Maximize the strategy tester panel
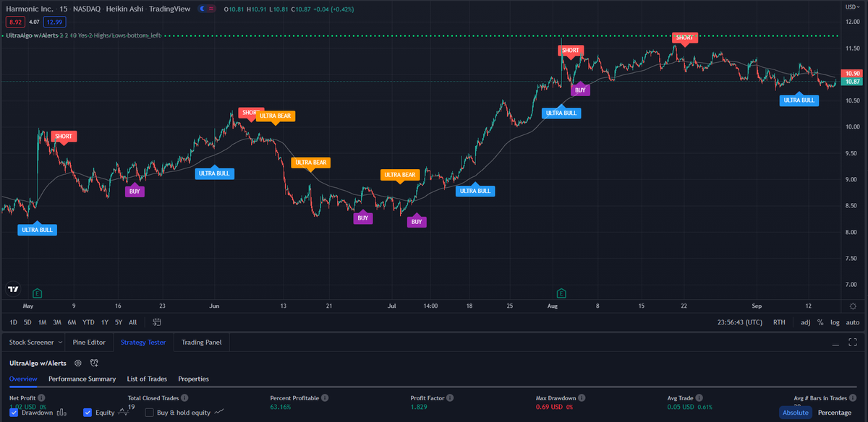This screenshot has width=868, height=422. point(854,342)
